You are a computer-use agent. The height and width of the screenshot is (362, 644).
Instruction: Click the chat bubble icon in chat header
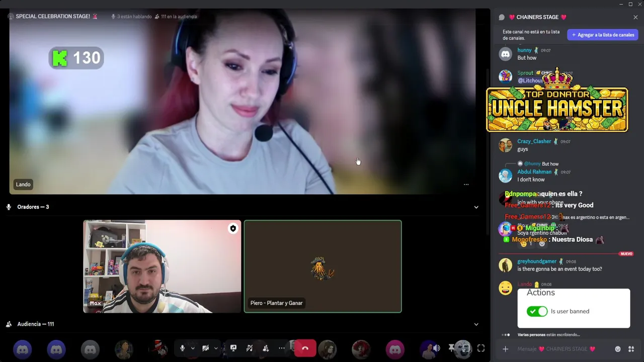(x=502, y=17)
